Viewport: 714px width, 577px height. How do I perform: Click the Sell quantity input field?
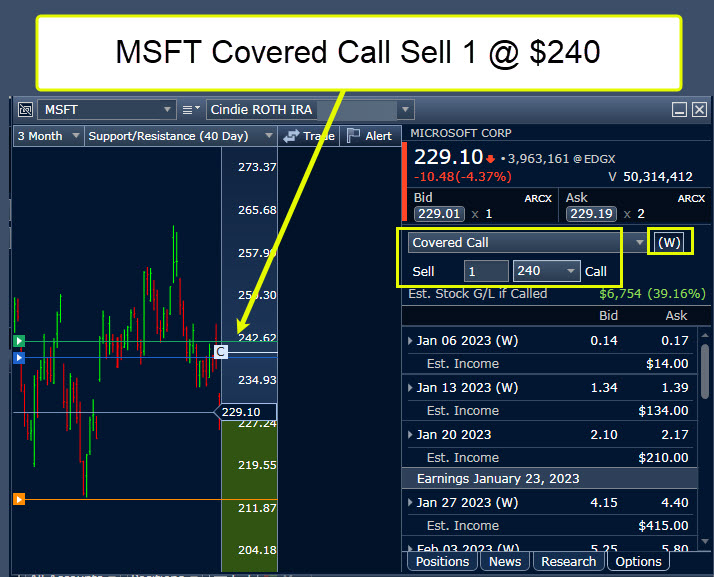point(486,271)
